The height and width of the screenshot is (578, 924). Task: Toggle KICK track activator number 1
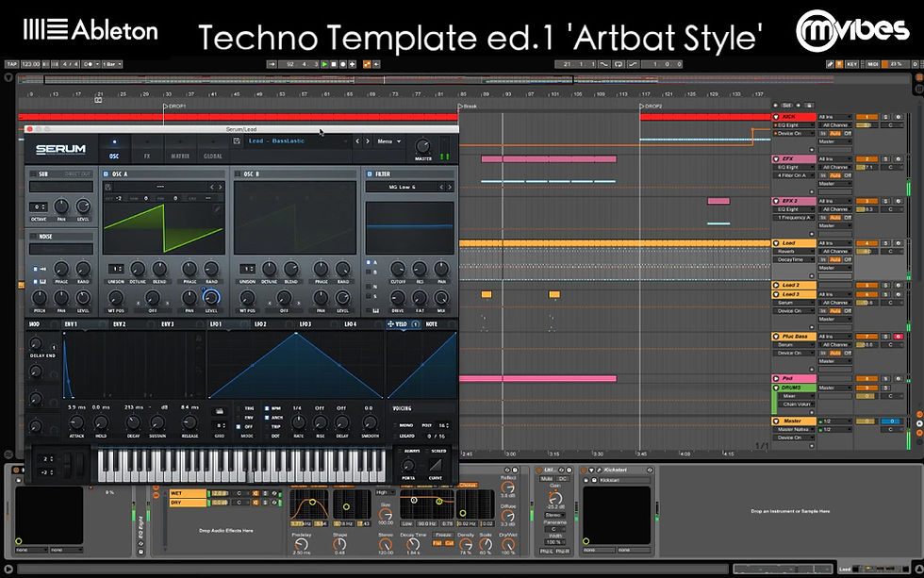tap(866, 117)
